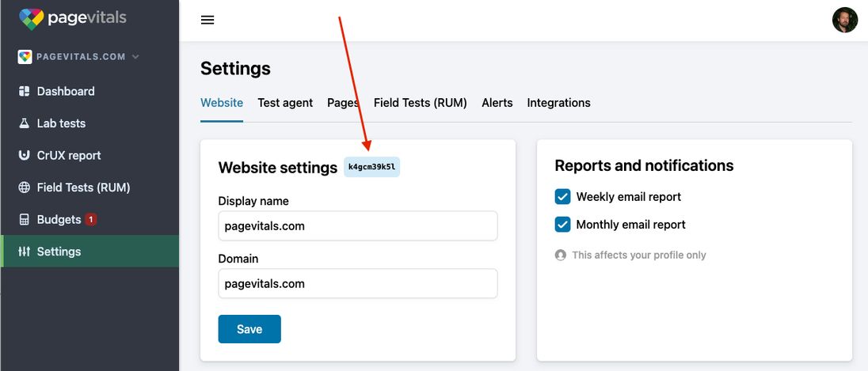
Task: Uncheck the Monthly email report checkbox
Action: point(562,225)
